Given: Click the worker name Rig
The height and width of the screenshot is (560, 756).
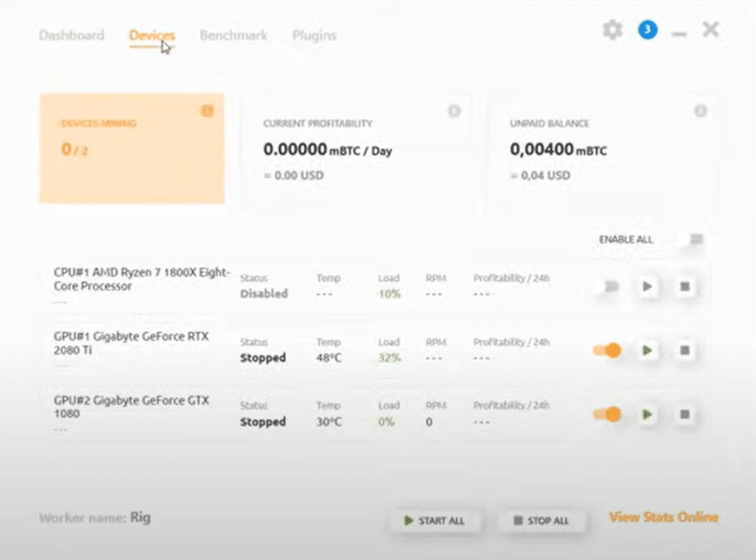Looking at the screenshot, I should 140,517.
